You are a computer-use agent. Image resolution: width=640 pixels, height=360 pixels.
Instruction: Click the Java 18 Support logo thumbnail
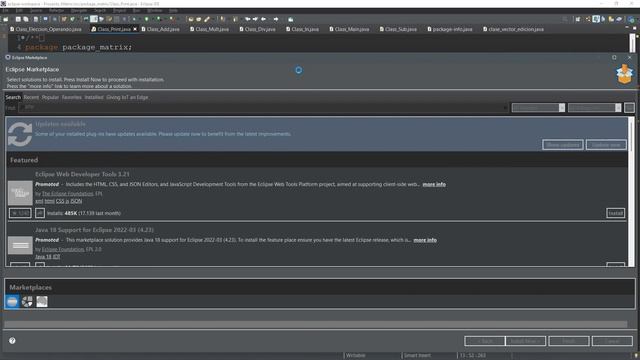[x=20, y=245]
